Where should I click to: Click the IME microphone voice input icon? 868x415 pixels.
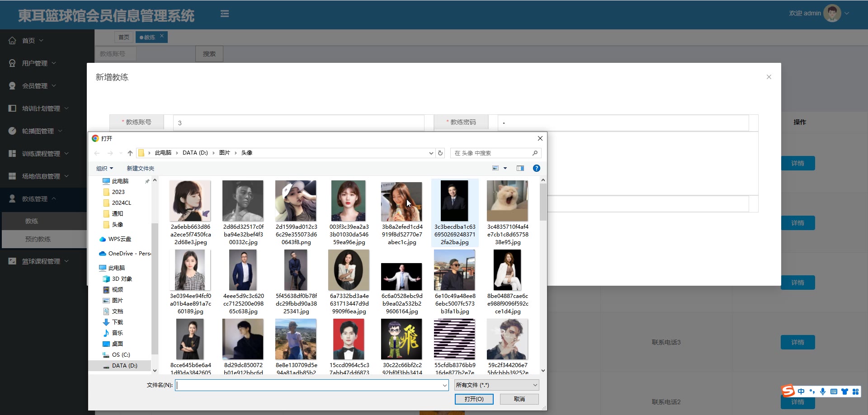click(823, 391)
